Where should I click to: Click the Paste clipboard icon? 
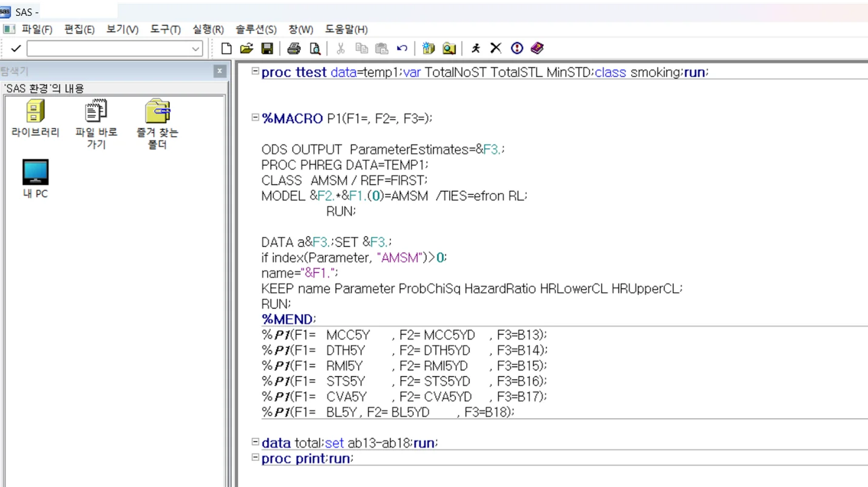click(x=381, y=49)
